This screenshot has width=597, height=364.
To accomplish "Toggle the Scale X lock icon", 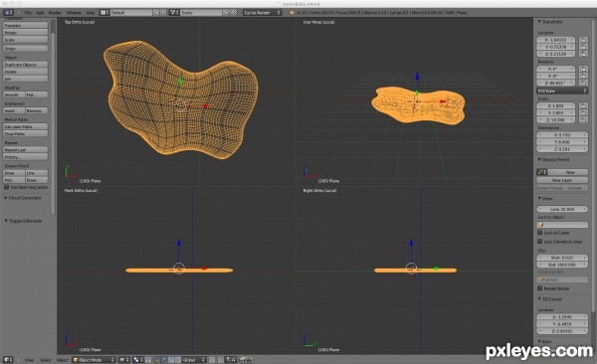I will pos(583,105).
